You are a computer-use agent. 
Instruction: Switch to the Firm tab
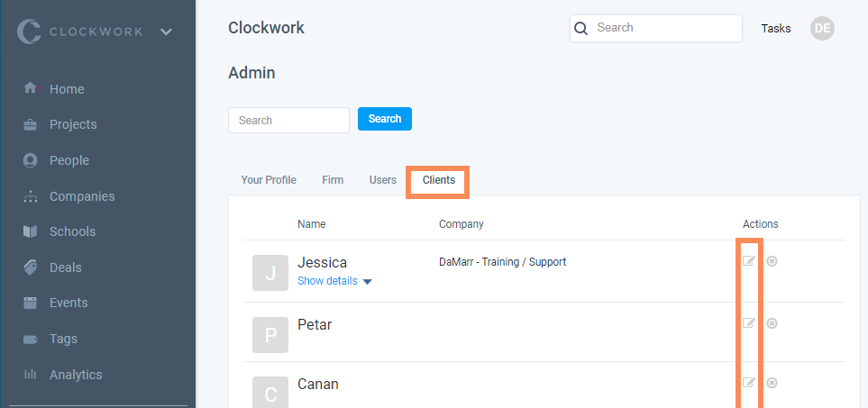[x=333, y=180]
